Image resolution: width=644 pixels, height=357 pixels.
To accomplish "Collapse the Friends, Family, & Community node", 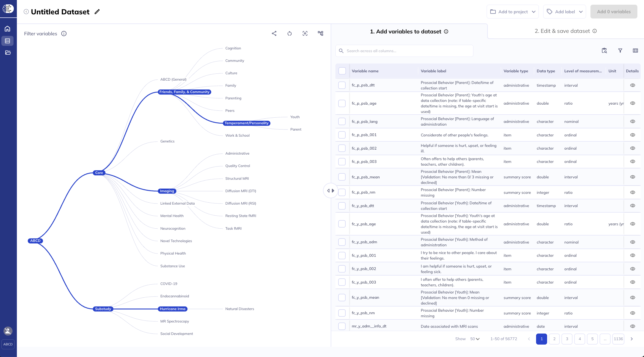I will tap(184, 92).
